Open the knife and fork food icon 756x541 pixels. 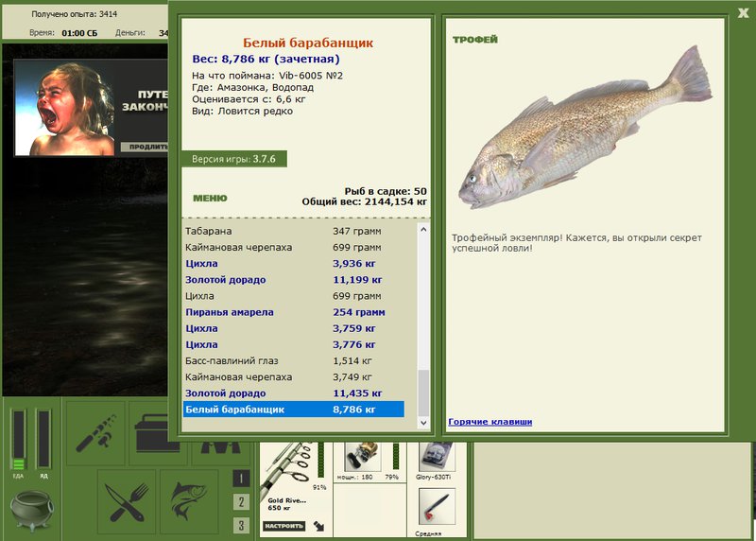(x=127, y=502)
